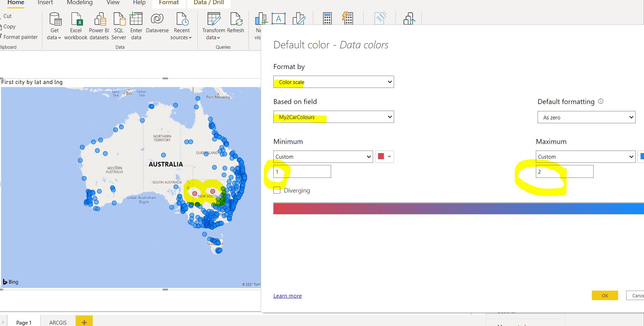Click Copy in the Clipboard group
The width and height of the screenshot is (644, 326).
(9, 27)
